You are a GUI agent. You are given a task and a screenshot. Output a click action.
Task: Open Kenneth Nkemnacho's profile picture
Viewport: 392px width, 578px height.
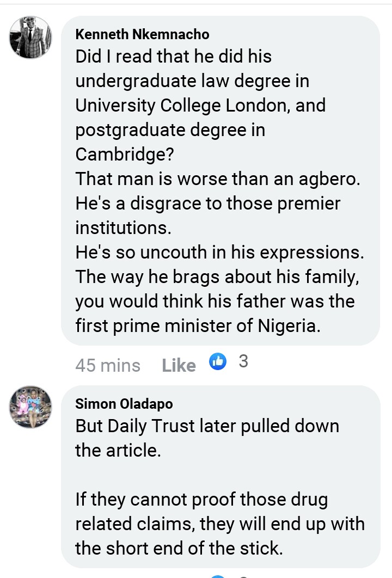coord(30,38)
